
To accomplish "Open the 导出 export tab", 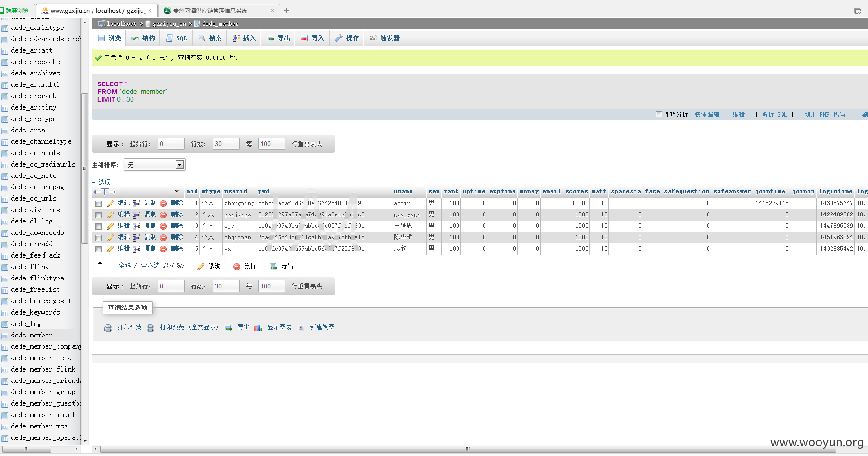I will point(279,38).
